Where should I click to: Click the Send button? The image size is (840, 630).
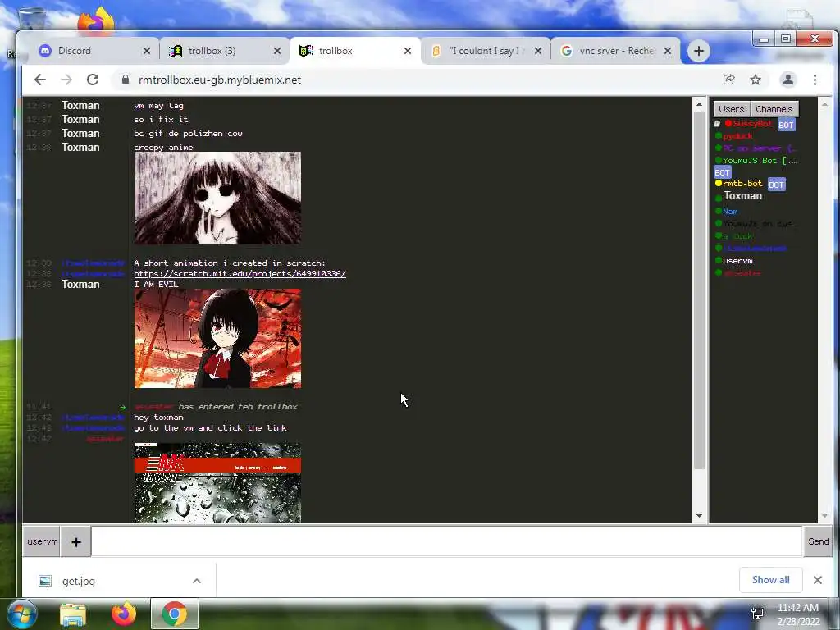(818, 541)
